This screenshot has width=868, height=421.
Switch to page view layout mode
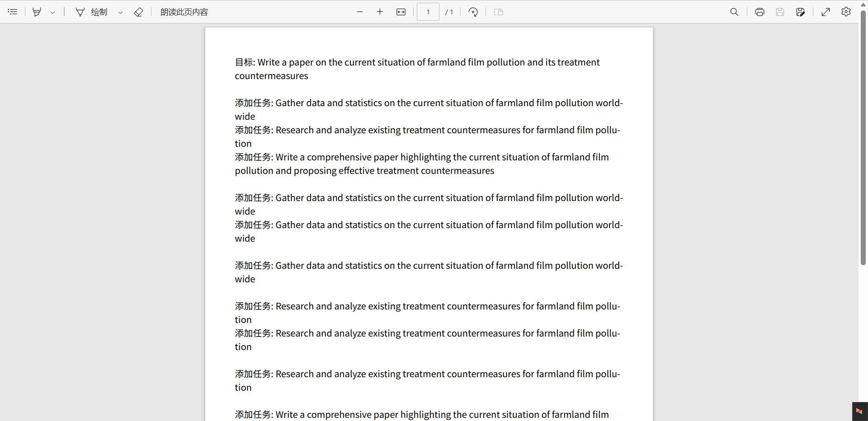(498, 12)
